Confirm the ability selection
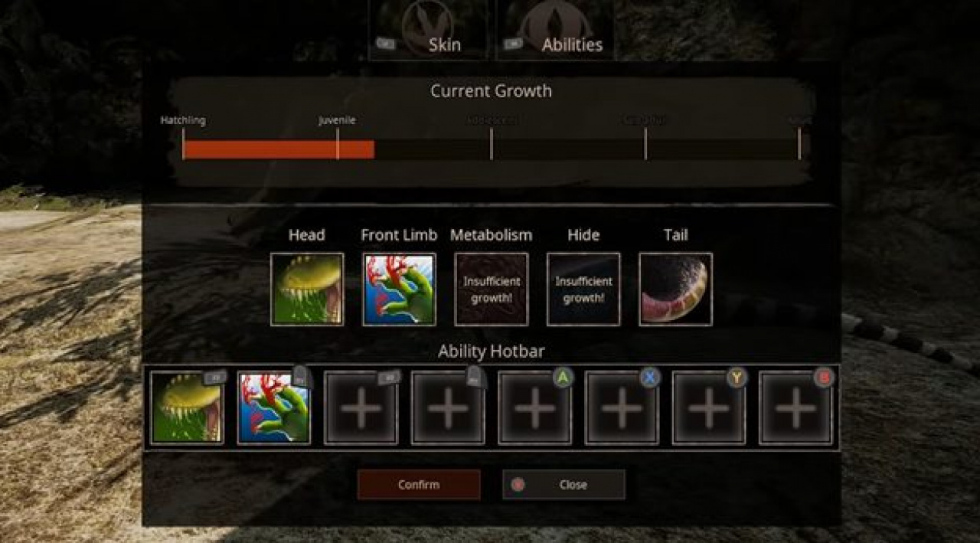This screenshot has height=543, width=980. 419,485
